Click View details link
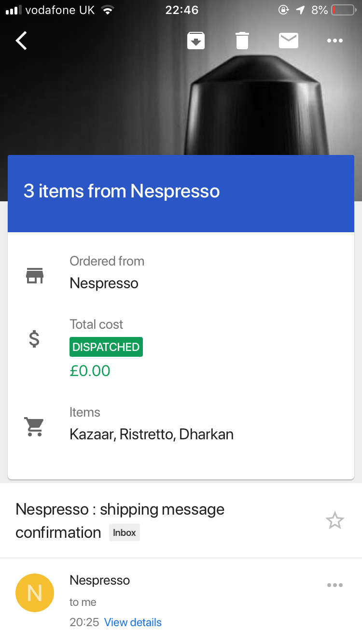Screen dimensions: 362x644 [x=133, y=622]
